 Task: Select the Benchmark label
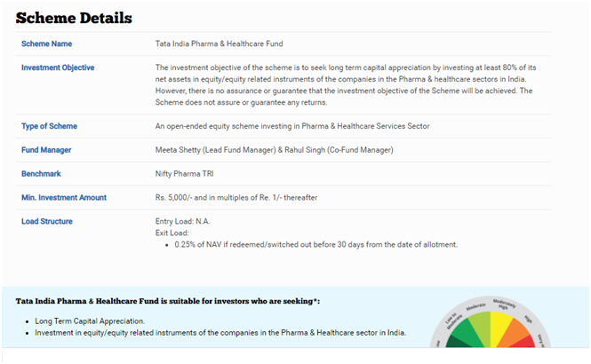point(41,173)
